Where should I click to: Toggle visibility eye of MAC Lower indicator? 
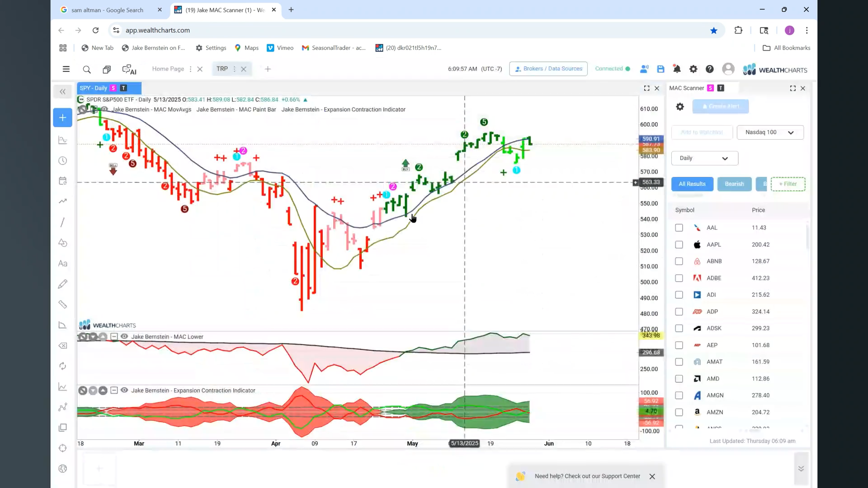pyautogui.click(x=124, y=337)
